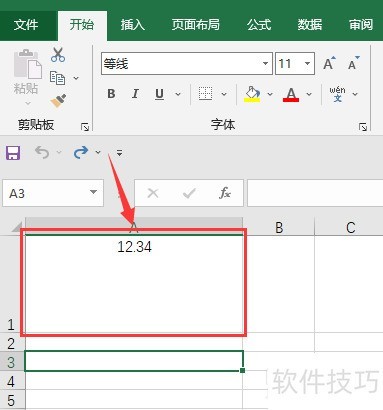Select cell B1

pyautogui.click(x=279, y=284)
